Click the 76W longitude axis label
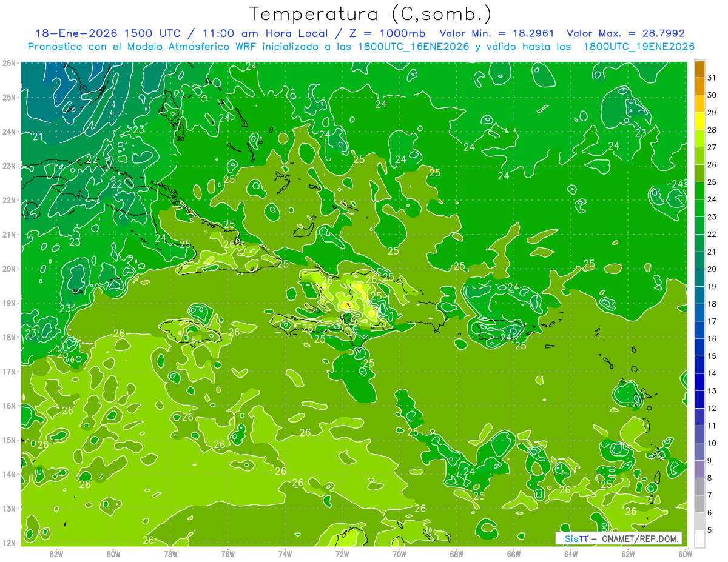Screen dimensions: 728x562 (x=227, y=554)
